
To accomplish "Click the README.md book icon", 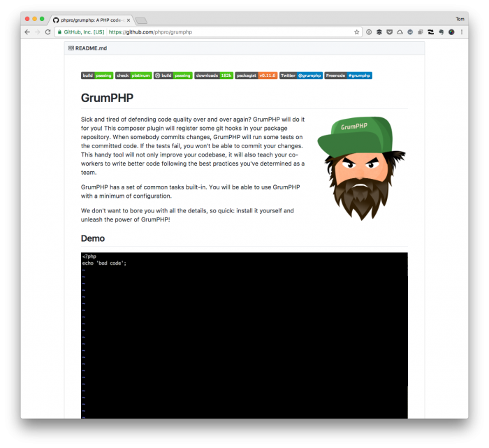I will tap(71, 48).
